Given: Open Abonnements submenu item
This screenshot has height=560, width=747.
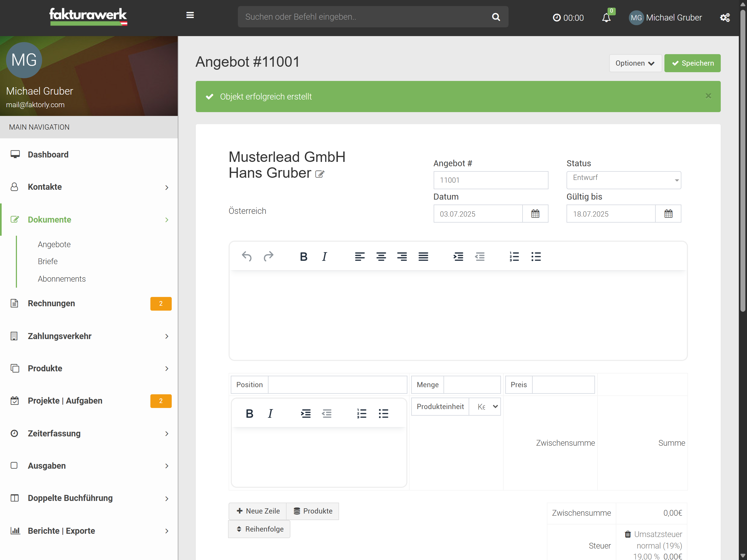Looking at the screenshot, I should coord(62,279).
